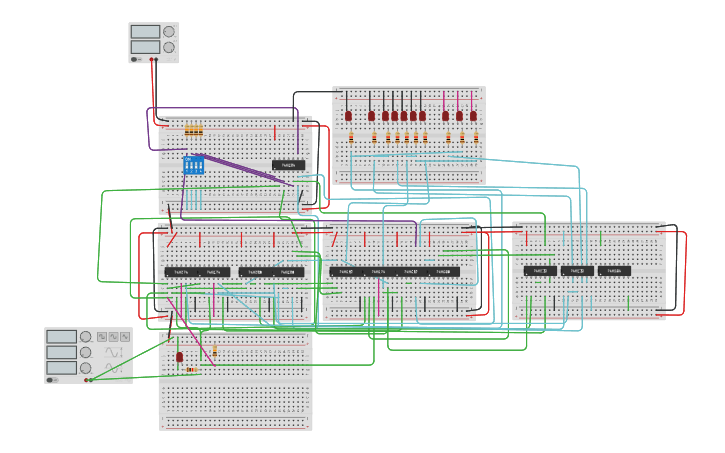
Task: Select the fourth IC on lower-middle breadboard
Action: (443, 272)
